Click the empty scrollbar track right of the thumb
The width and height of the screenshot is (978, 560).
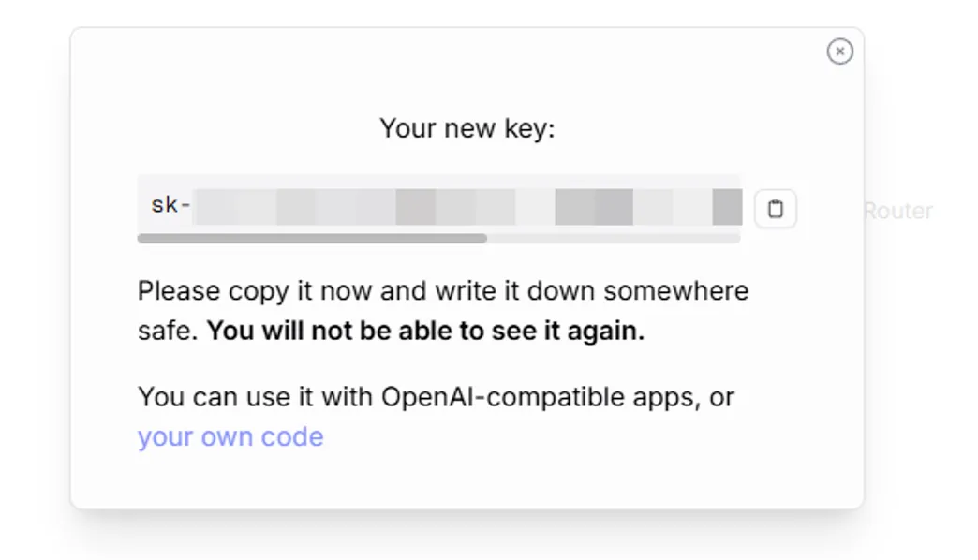[x=613, y=239]
